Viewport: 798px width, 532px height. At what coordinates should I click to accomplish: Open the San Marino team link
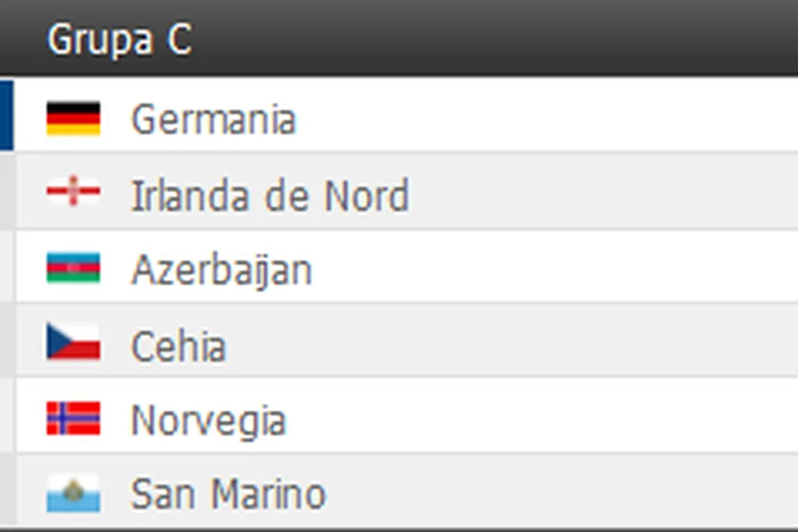(x=228, y=494)
